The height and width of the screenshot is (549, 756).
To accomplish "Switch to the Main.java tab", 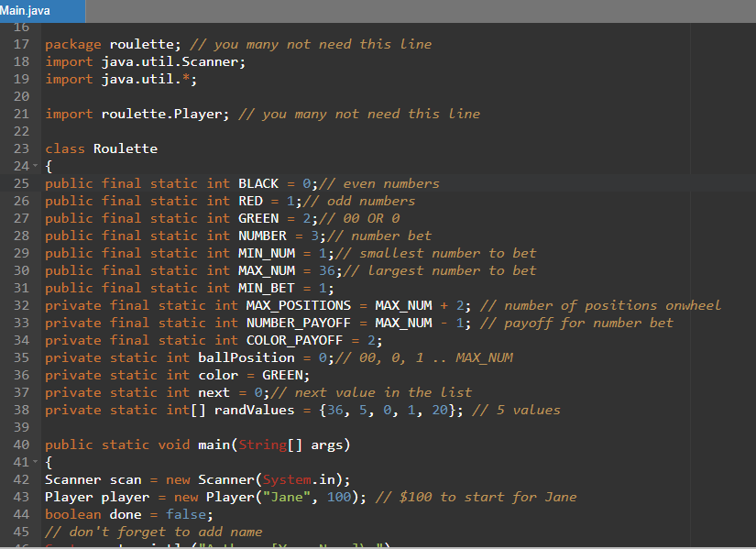I will [42, 11].
